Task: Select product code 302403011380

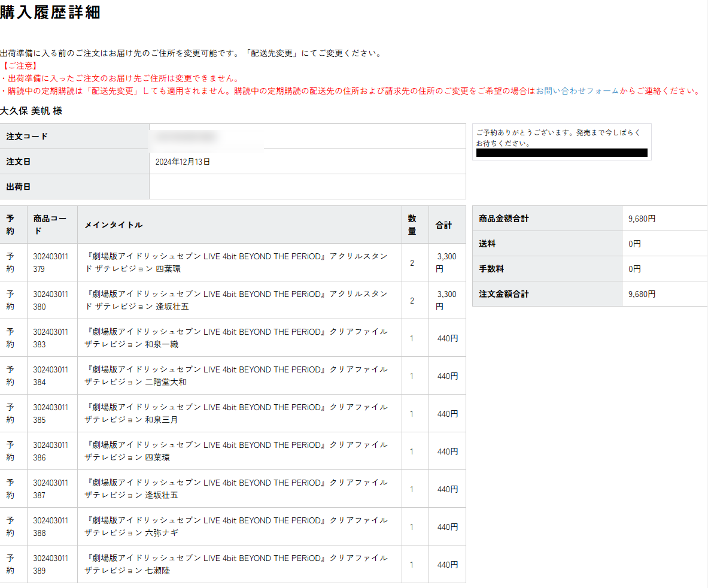Action: [50, 301]
